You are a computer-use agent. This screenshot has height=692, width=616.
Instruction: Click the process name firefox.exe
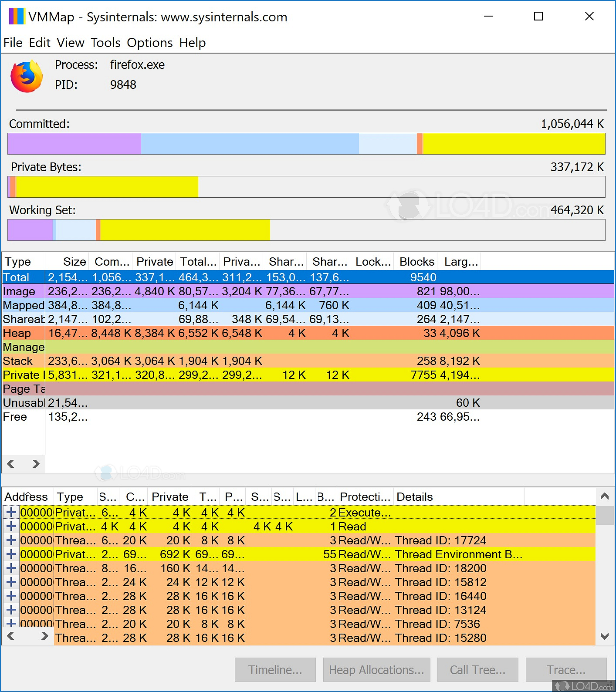click(x=137, y=65)
